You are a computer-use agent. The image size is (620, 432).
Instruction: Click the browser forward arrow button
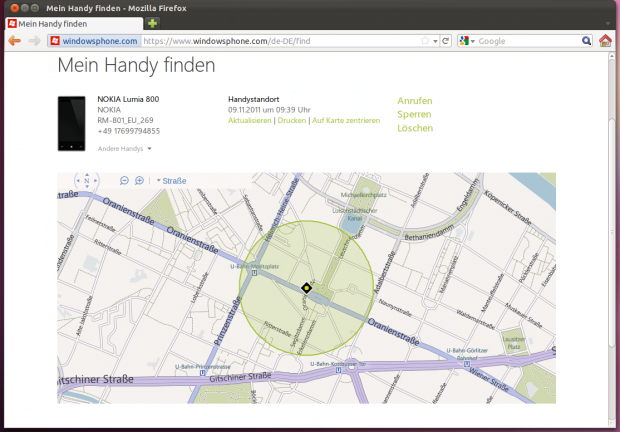[x=34, y=41]
